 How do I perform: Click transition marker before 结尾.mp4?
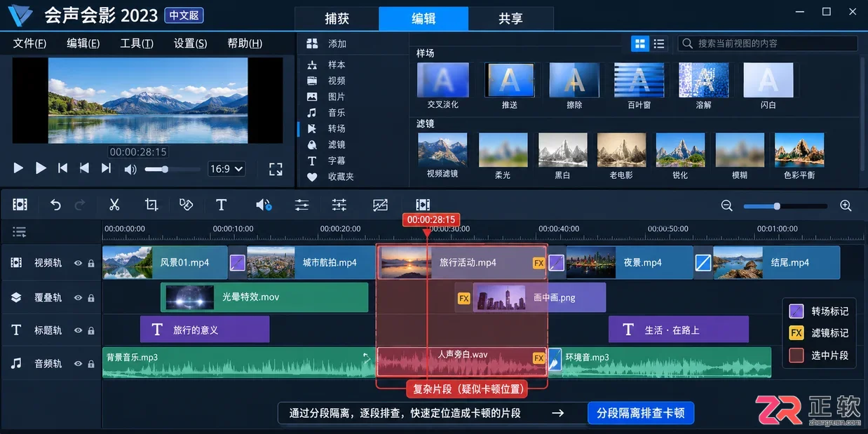(x=704, y=263)
